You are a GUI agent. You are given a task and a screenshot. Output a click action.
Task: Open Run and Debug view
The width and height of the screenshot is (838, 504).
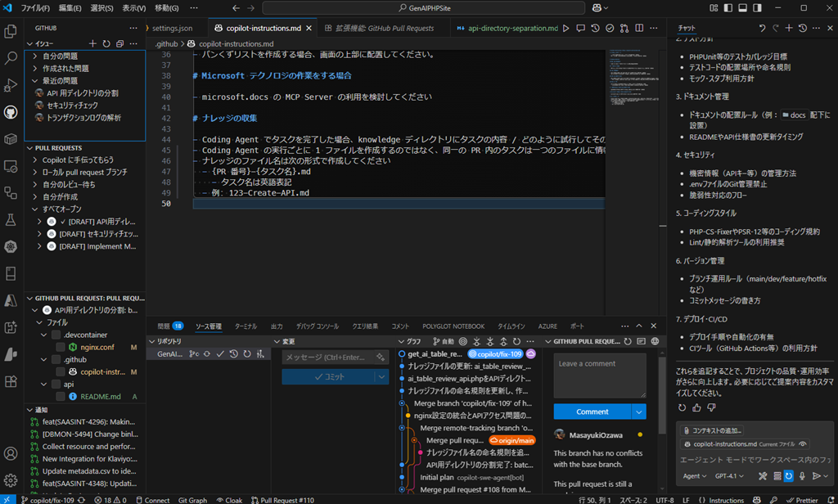point(11,85)
